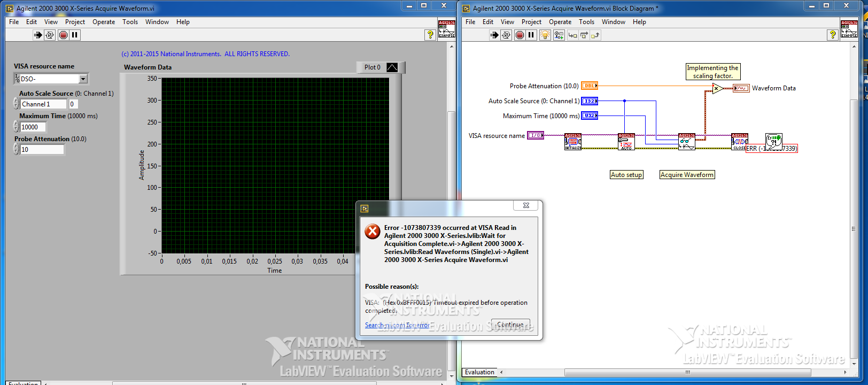The width and height of the screenshot is (868, 385).
Task: Click Step Into button
Action: pos(572,35)
